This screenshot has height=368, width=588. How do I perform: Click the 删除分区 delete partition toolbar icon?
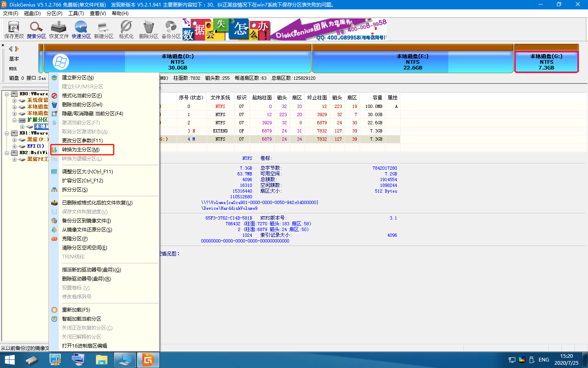[149, 30]
